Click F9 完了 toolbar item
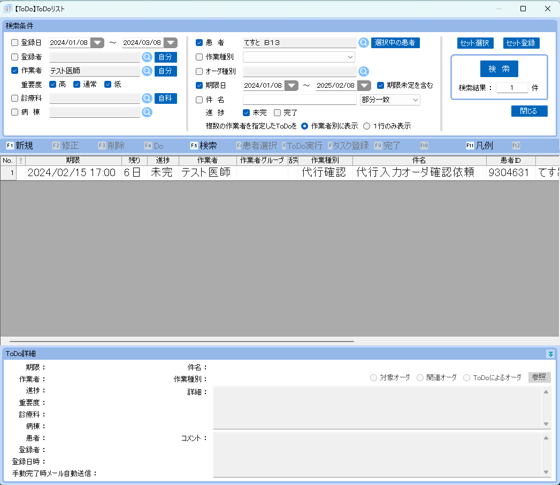 click(x=387, y=146)
